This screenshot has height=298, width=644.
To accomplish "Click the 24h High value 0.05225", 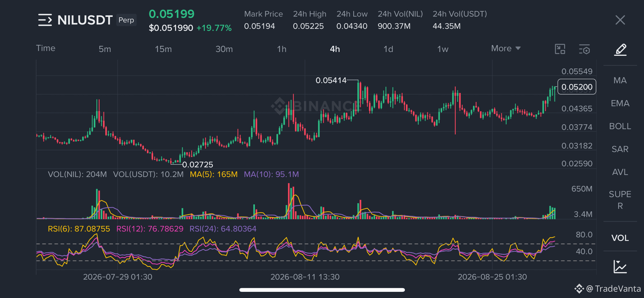I will point(308,26).
